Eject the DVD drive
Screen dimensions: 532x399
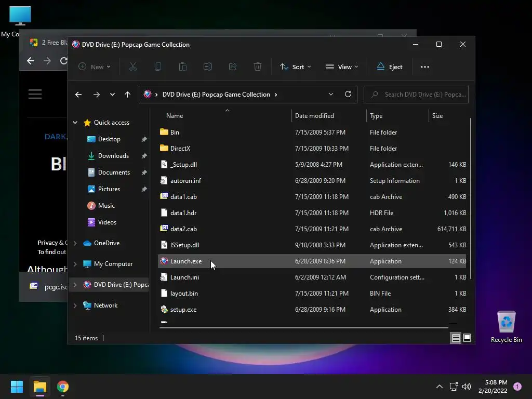point(390,67)
